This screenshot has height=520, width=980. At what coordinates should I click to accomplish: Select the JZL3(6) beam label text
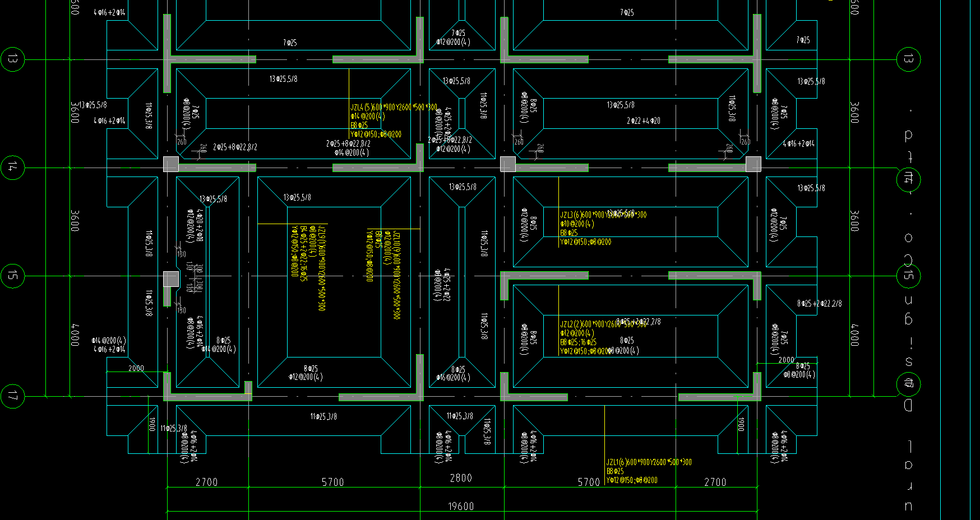[603, 215]
